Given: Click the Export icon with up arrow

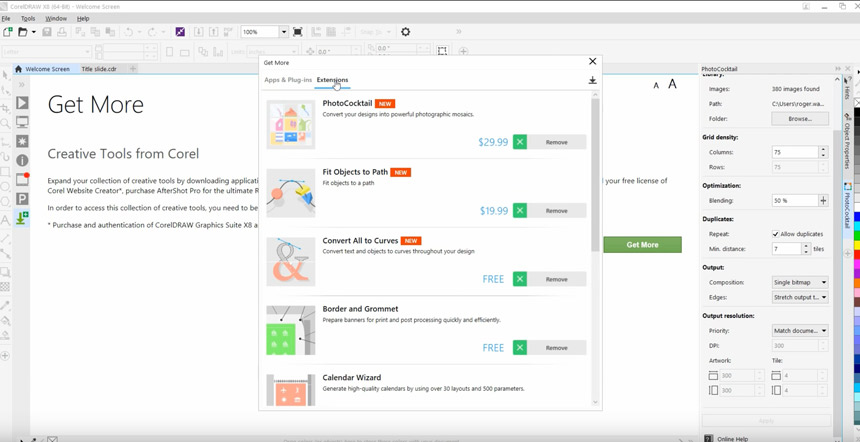Looking at the screenshot, I should click(x=214, y=32).
